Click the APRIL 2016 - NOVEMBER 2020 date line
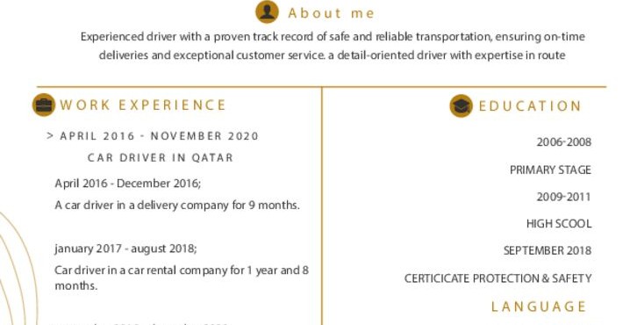Viewport: 644px width, 325px height. coord(160,136)
